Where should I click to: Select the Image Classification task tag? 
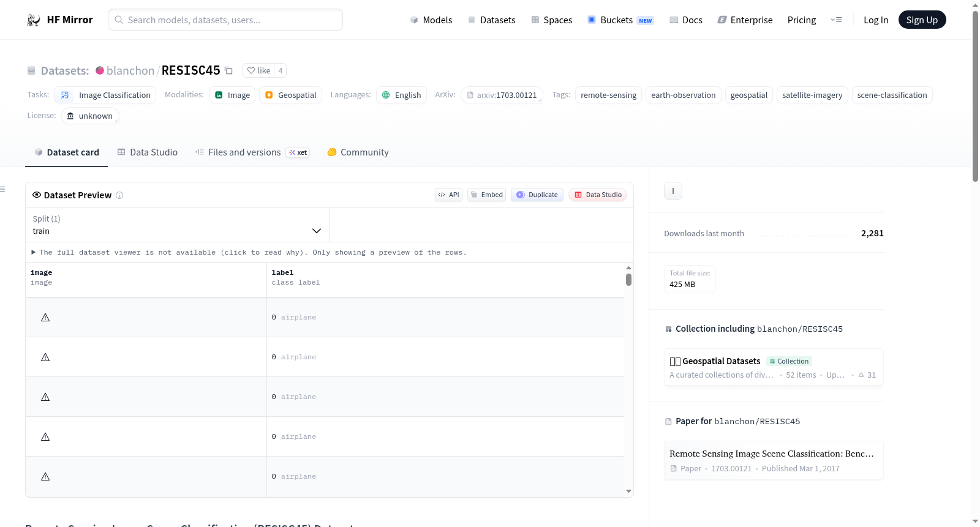(105, 95)
